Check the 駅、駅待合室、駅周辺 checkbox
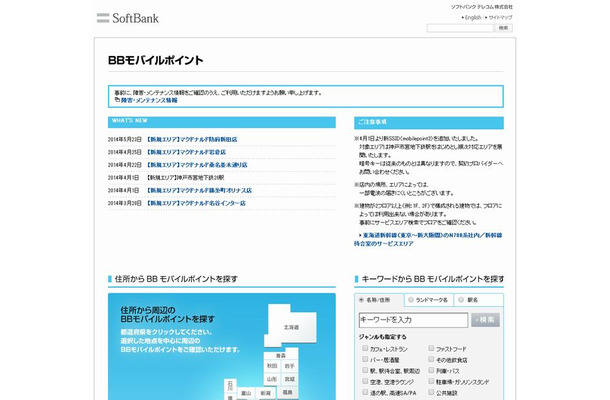Screen dimensions: 610x400 [365, 370]
